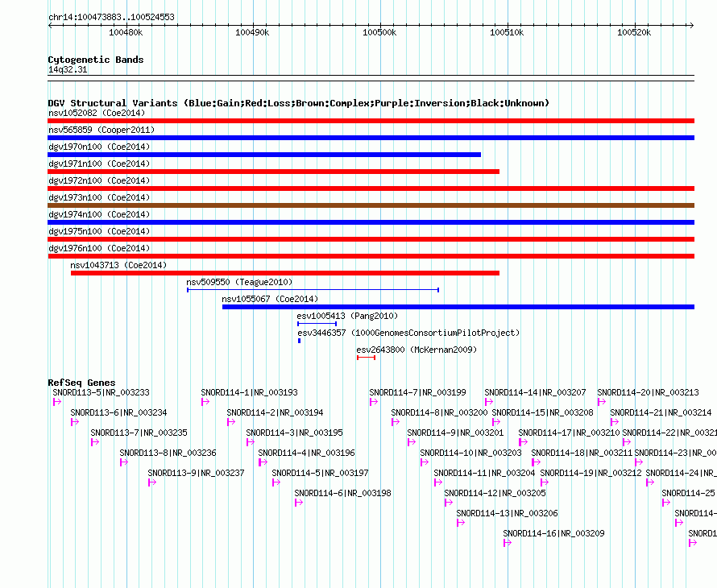The image size is (717, 588).
Task: Click the RefSeq Genes track title
Action: pos(81,383)
